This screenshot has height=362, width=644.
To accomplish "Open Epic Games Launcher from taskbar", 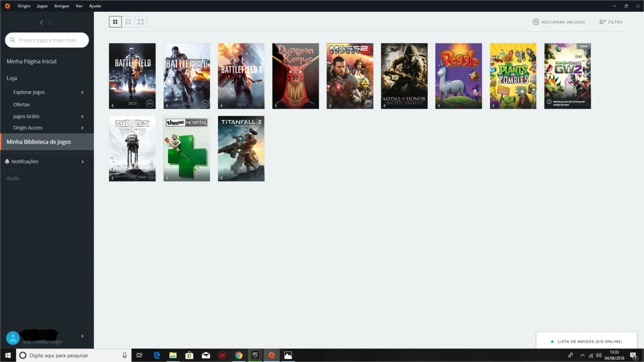I will (x=255, y=355).
